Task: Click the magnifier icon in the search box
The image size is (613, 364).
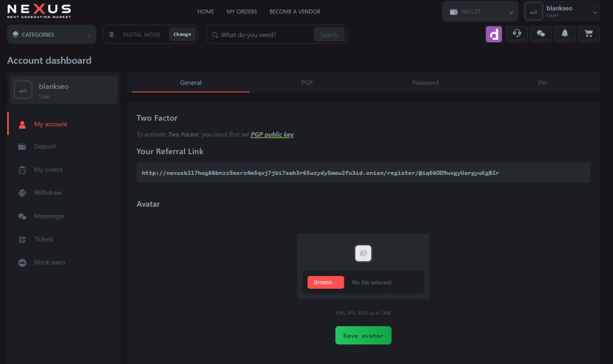Action: pos(215,35)
